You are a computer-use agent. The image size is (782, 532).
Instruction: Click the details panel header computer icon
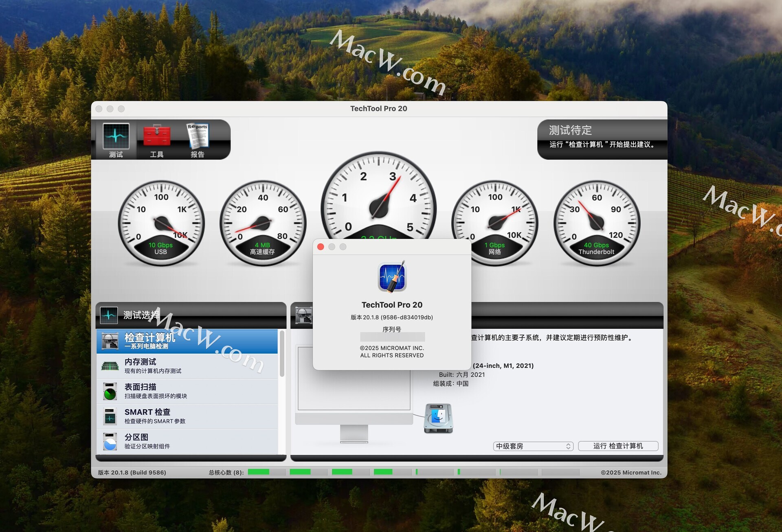pyautogui.click(x=303, y=315)
